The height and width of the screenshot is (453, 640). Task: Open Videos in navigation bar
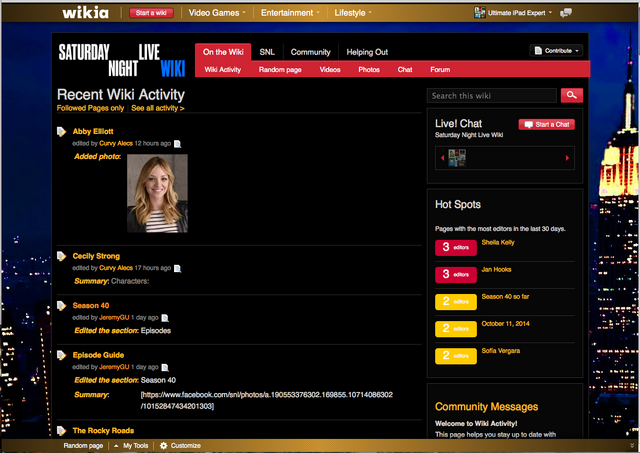coord(330,69)
